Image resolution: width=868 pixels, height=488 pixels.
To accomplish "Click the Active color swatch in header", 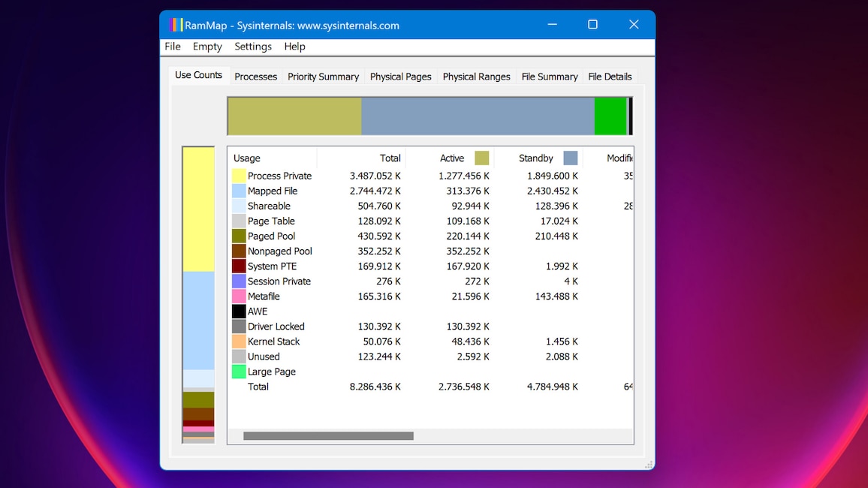I will tap(481, 158).
